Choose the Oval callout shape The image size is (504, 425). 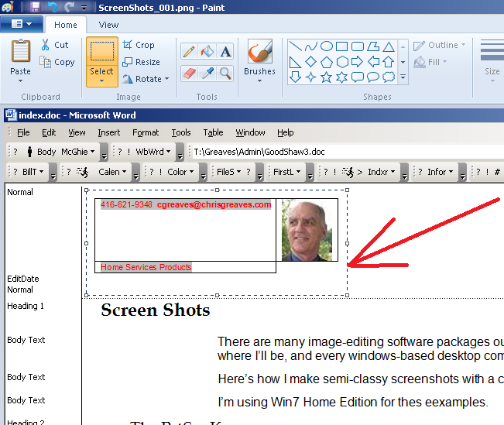[x=373, y=77]
